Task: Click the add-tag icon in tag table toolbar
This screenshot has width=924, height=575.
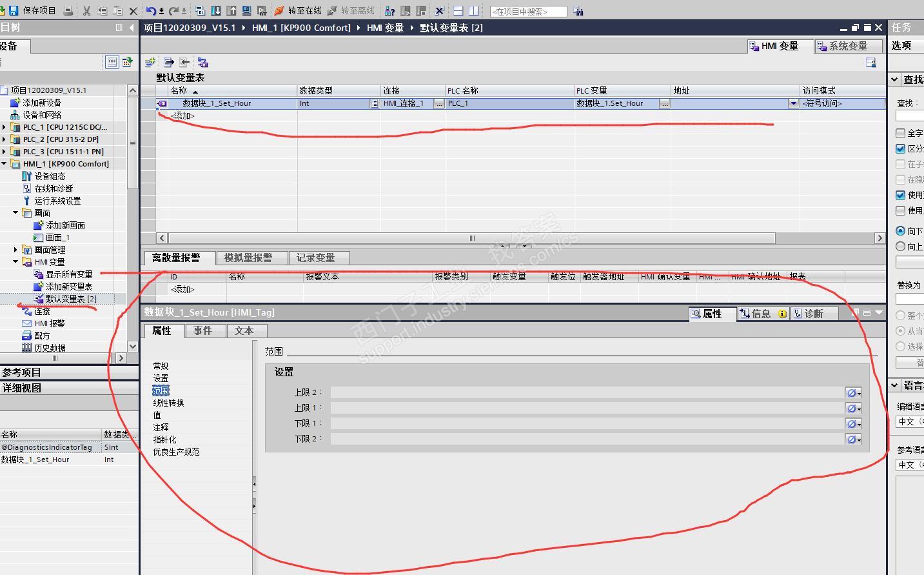Action: click(150, 63)
